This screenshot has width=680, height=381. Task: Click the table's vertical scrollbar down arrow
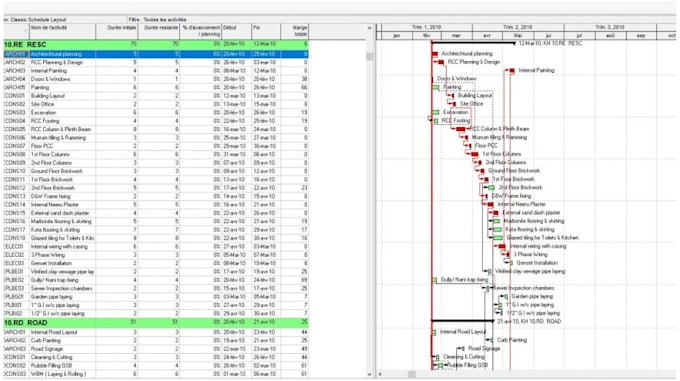369,374
